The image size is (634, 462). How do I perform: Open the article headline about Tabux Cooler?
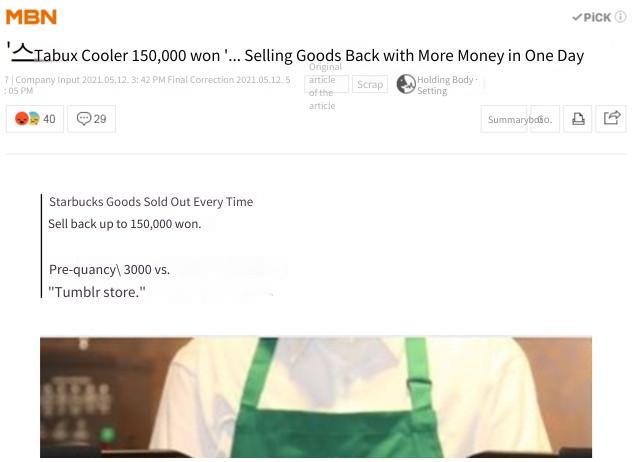coord(295,55)
